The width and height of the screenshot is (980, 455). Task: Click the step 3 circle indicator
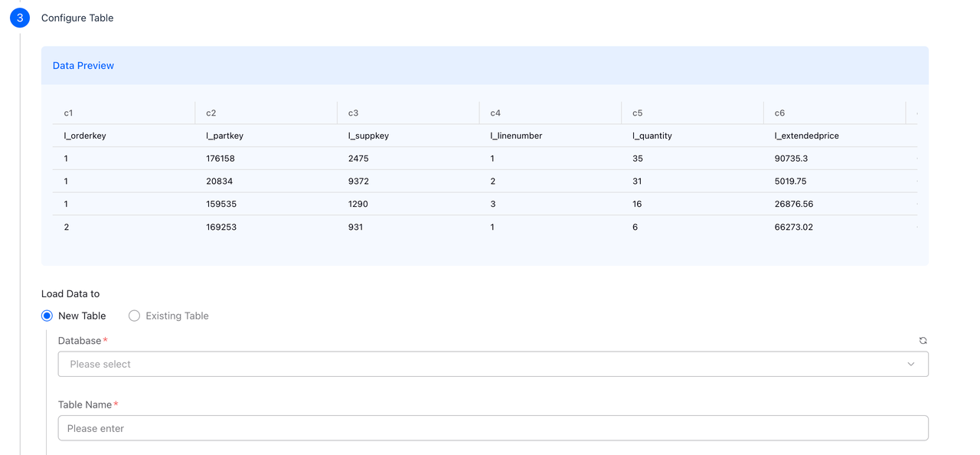pyautogui.click(x=19, y=17)
